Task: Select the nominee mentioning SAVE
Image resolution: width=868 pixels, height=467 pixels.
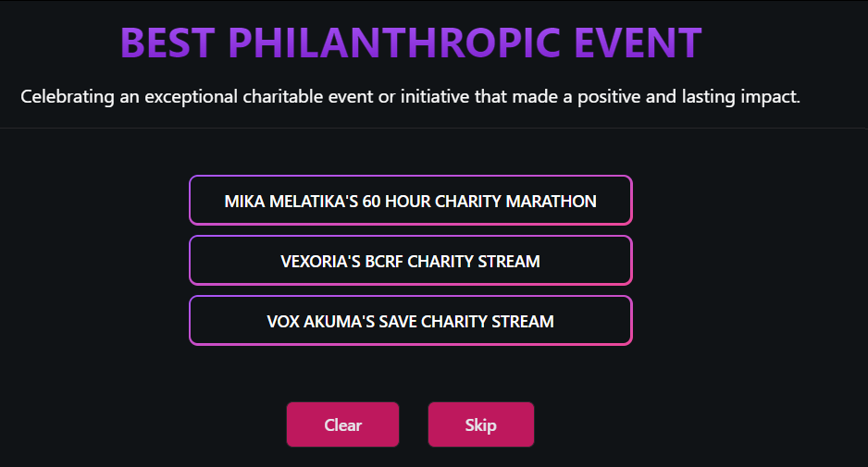Action: 410,321
